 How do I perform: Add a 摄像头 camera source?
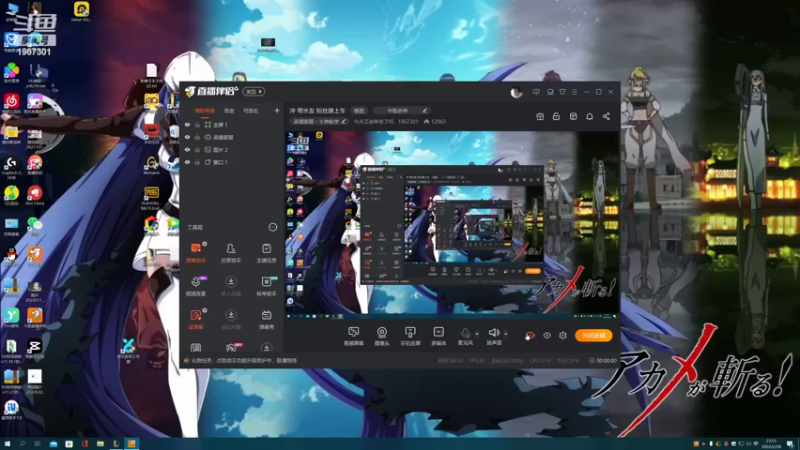click(382, 336)
